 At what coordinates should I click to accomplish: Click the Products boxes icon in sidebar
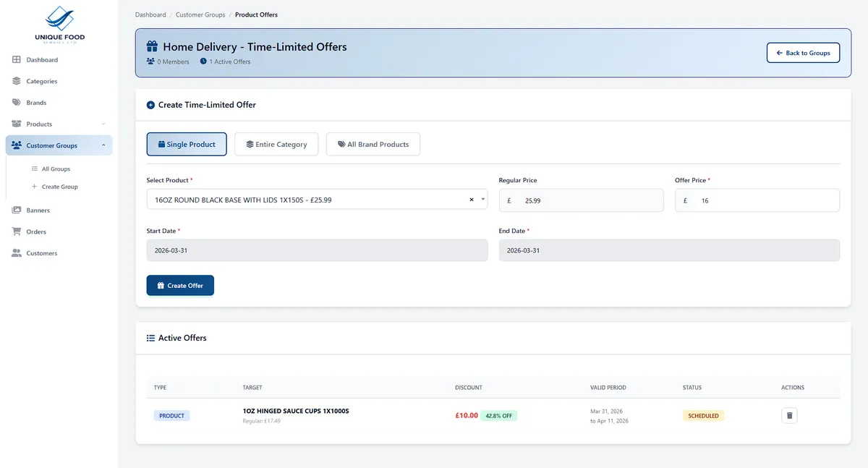click(17, 124)
